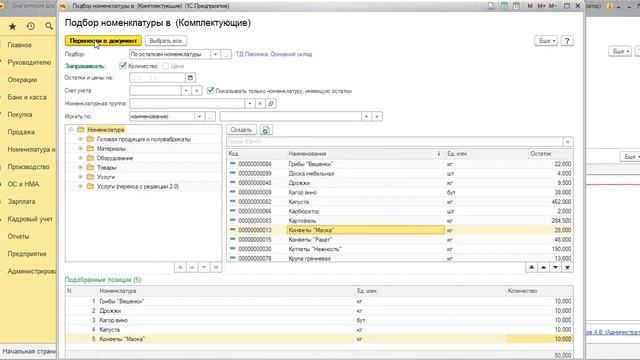
Task: Click the M- button in title bar
Action: [553, 6]
